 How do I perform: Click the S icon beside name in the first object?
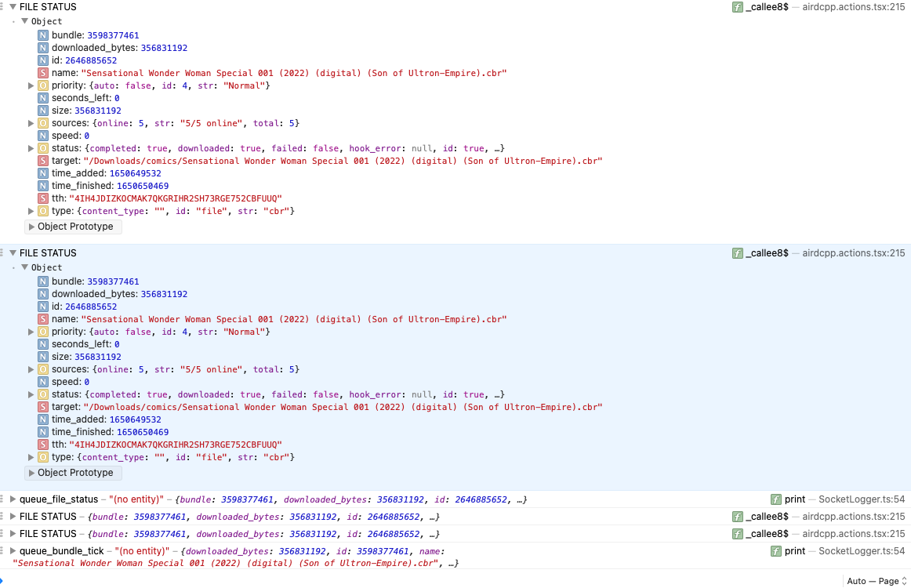[x=44, y=73]
